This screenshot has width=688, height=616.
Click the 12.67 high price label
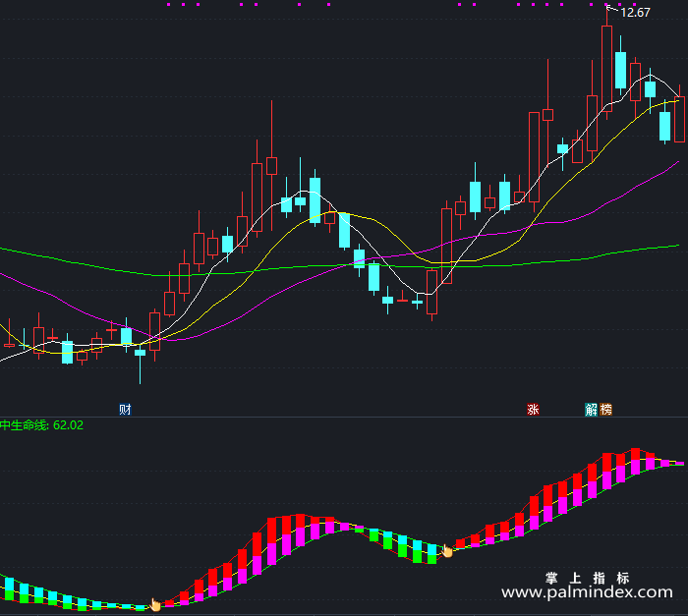[x=635, y=13]
